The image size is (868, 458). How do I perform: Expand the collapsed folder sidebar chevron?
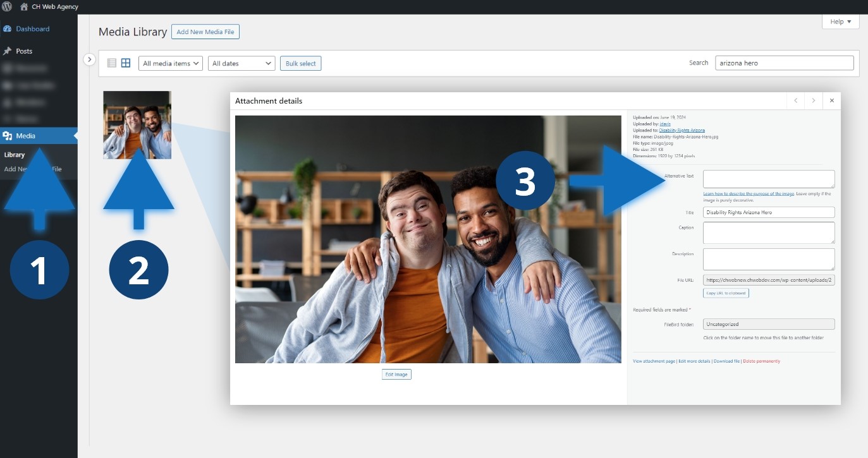coord(89,59)
